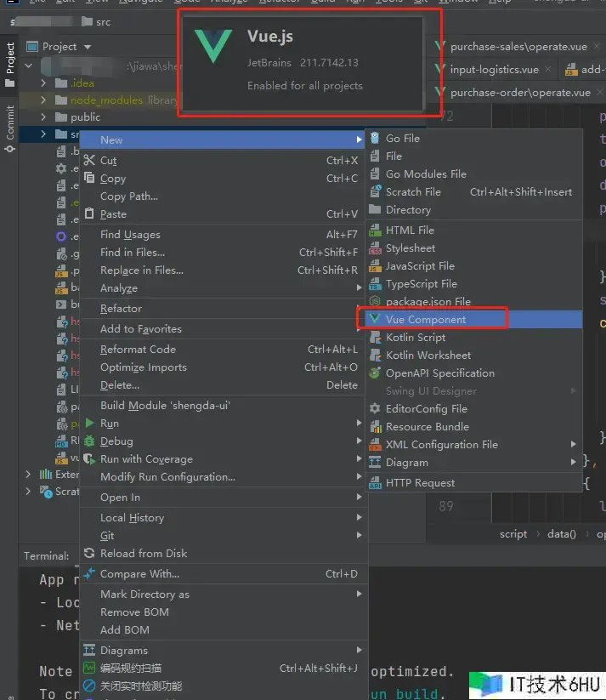This screenshot has width=606, height=700.
Task: Click the OpenAPI Specification icon
Action: [375, 373]
